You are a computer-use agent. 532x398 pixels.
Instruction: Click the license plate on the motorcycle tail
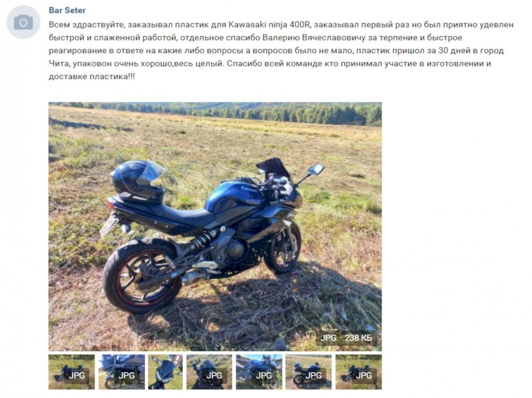(x=109, y=226)
